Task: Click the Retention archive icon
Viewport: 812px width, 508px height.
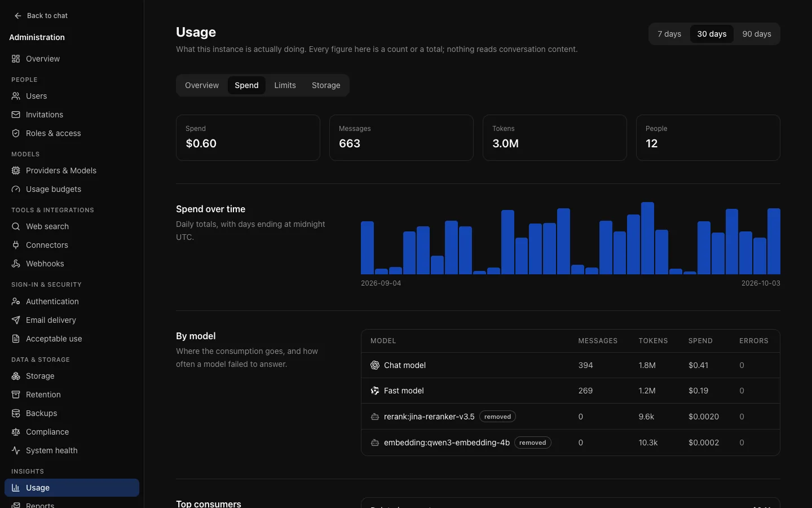Action: (16, 395)
